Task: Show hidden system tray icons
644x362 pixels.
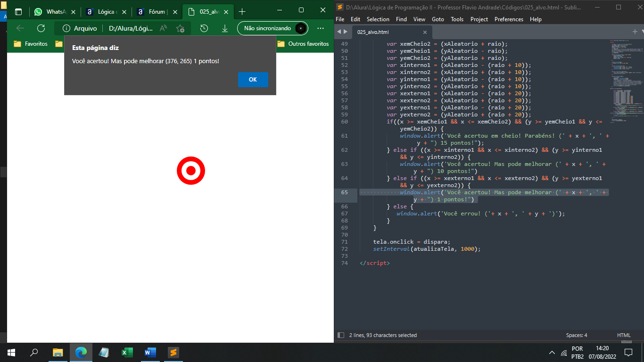Action: (552, 353)
